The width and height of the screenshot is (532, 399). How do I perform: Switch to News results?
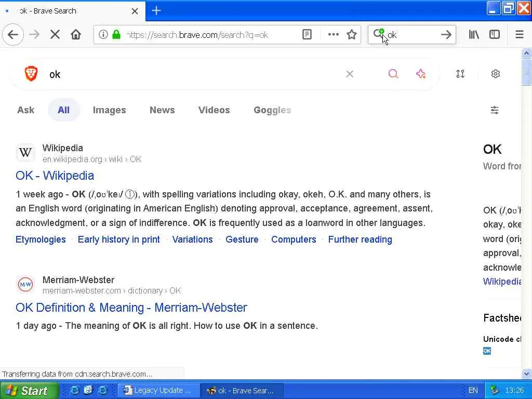162,110
